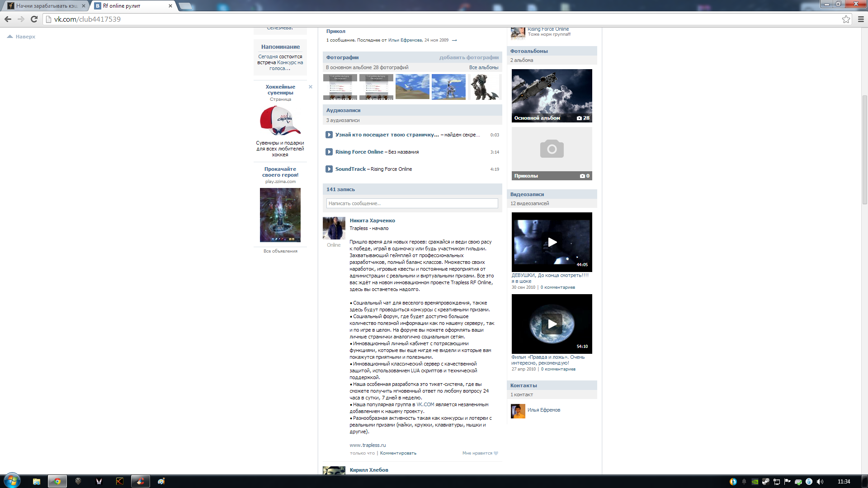Open the sky-landscape photo thumbnail
The image size is (868, 488).
click(x=412, y=87)
